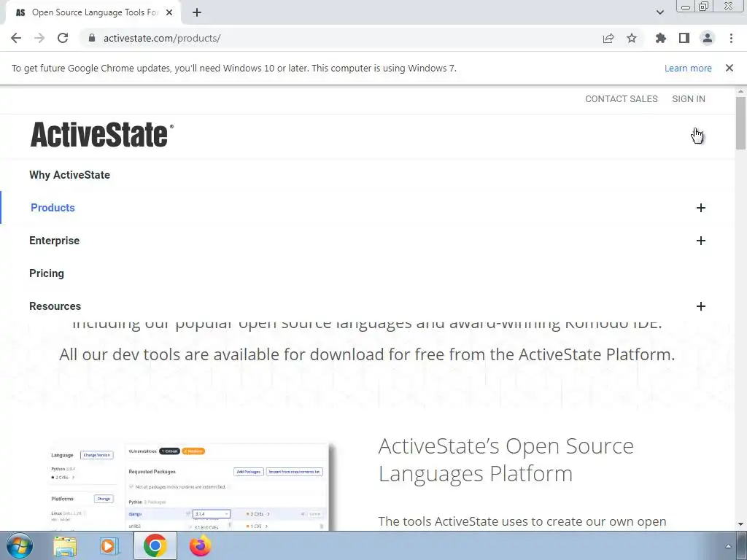Click the address bar URL
The height and width of the screenshot is (560, 747).
coord(162,38)
